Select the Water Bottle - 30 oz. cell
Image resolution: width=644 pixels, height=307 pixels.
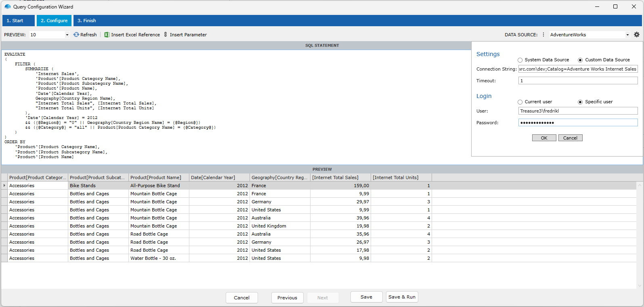(x=159, y=258)
